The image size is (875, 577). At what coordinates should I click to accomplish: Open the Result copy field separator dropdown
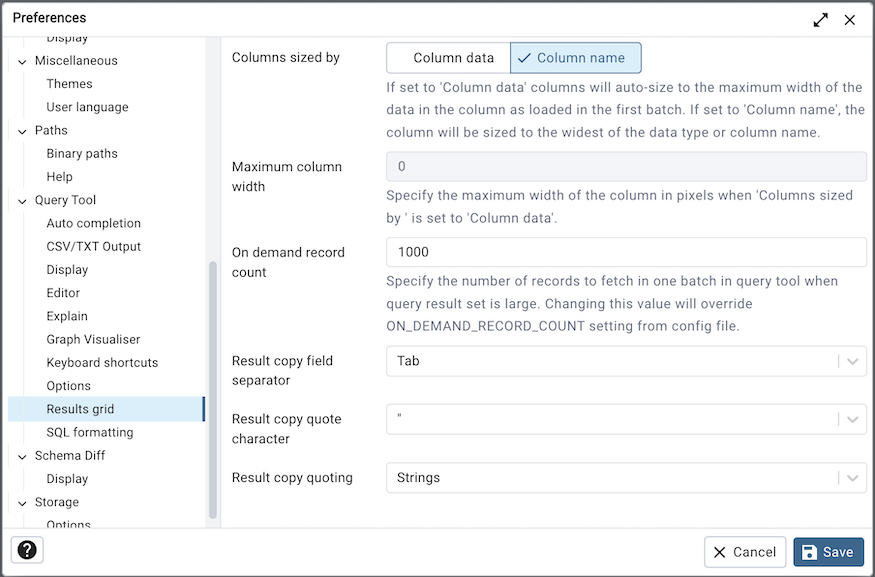click(x=851, y=361)
